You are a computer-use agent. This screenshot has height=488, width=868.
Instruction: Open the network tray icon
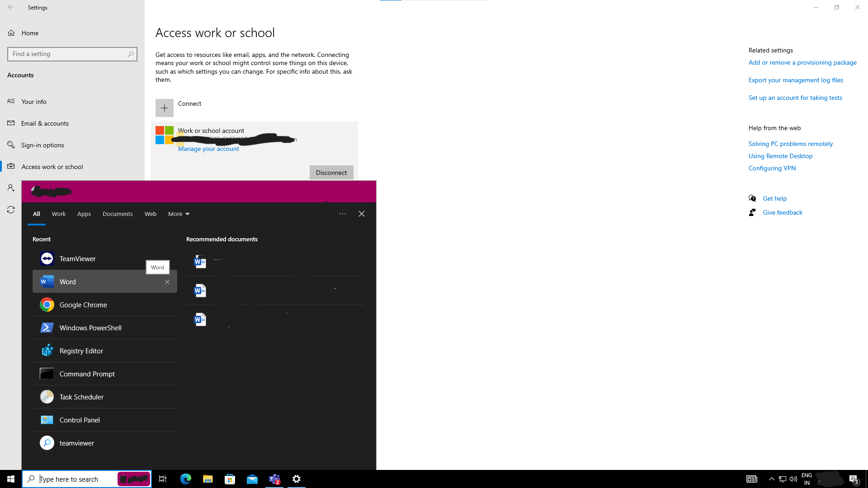783,479
